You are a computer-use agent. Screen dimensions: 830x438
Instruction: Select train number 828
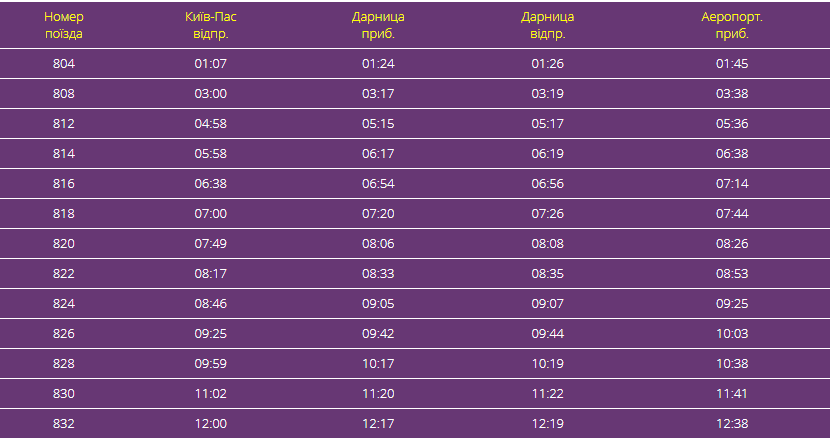[x=64, y=364]
